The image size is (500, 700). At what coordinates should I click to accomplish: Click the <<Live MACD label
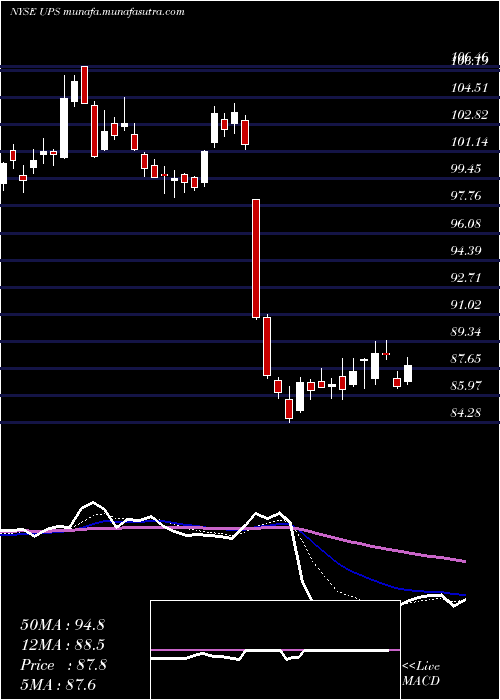click(421, 674)
